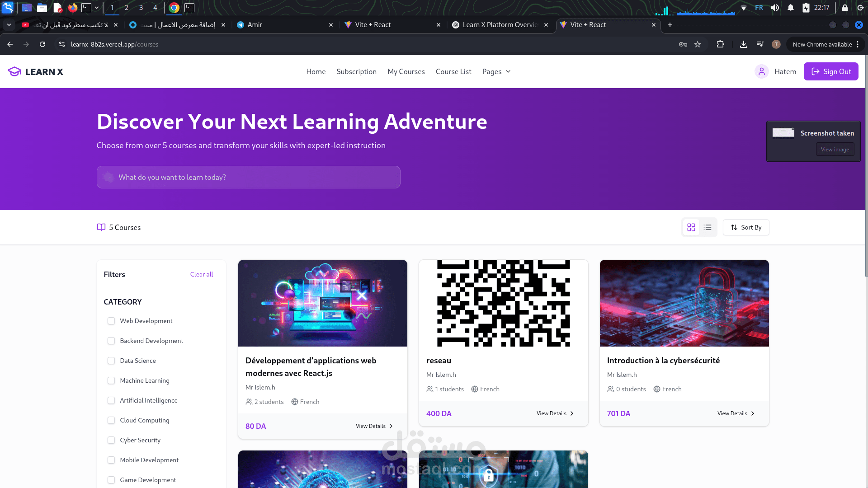Image resolution: width=868 pixels, height=488 pixels.
Task: Check the Web Development filter
Action: tap(111, 321)
